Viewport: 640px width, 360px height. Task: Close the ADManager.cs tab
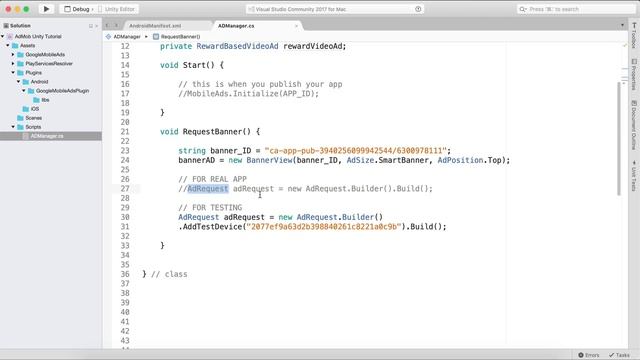pos(296,26)
